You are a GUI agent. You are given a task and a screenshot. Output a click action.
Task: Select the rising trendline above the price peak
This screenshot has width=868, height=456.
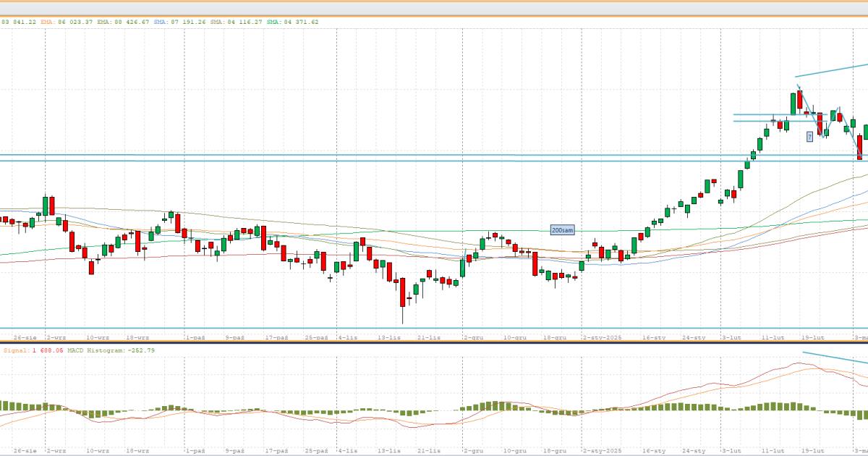pos(832,70)
